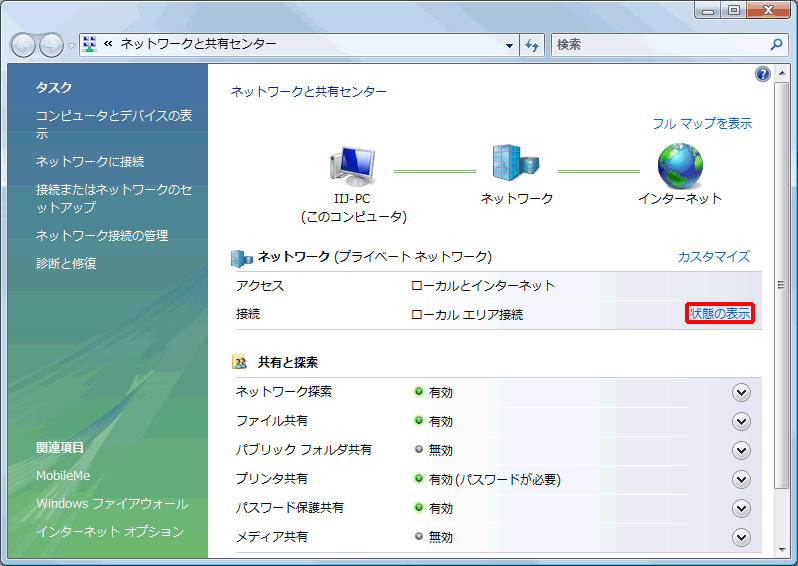Viewport: 798px width, 566px height.
Task: Click the gray status dot for メディア共有
Action: click(x=419, y=536)
